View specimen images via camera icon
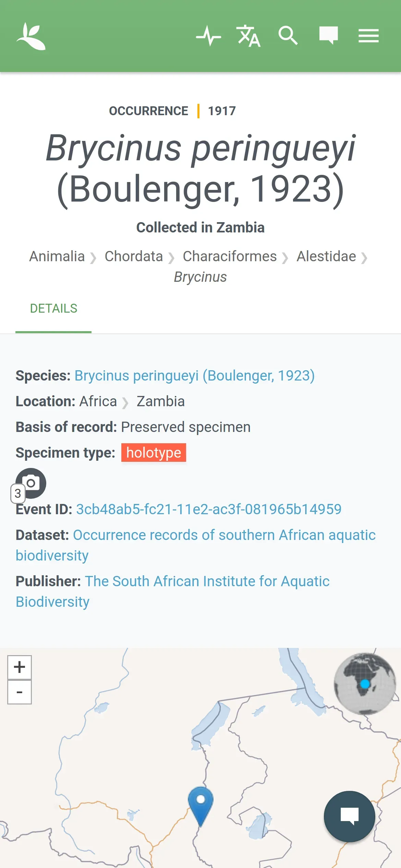The width and height of the screenshot is (401, 868). pyautogui.click(x=31, y=483)
